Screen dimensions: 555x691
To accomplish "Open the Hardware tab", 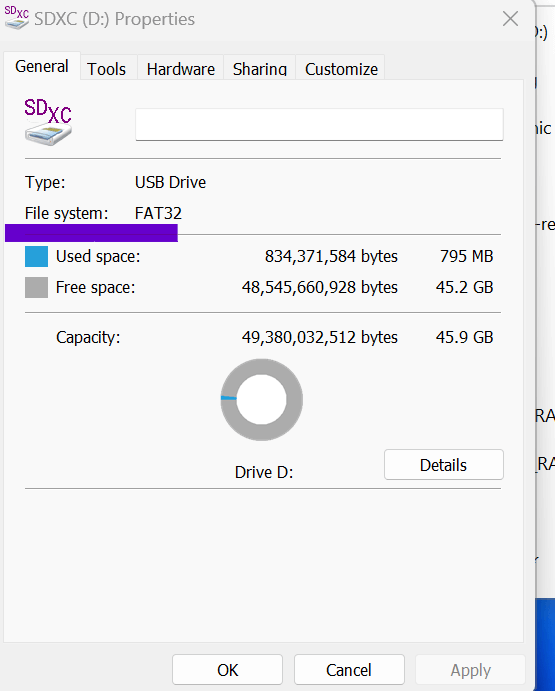I will [x=181, y=69].
